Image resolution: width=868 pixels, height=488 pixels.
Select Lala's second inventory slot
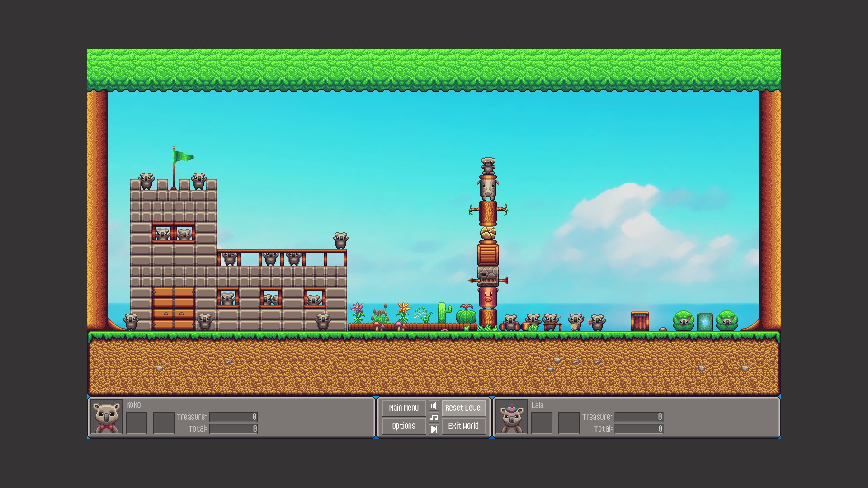569,423
